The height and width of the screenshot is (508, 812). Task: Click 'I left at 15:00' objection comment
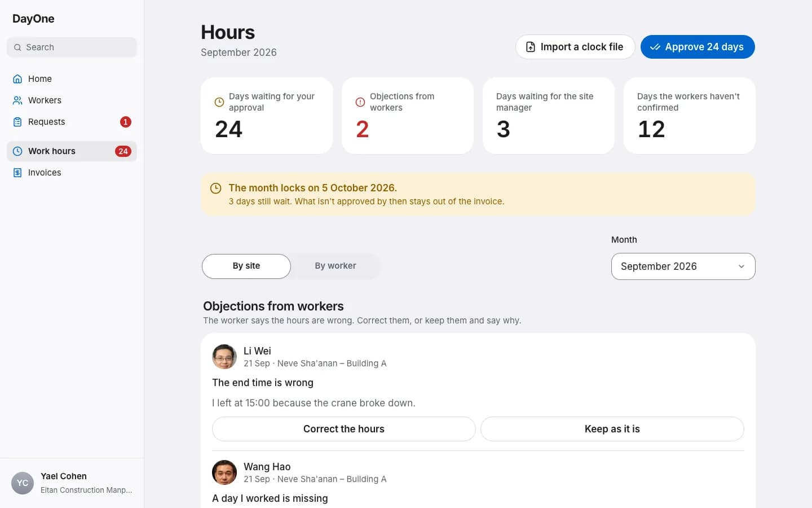click(314, 403)
